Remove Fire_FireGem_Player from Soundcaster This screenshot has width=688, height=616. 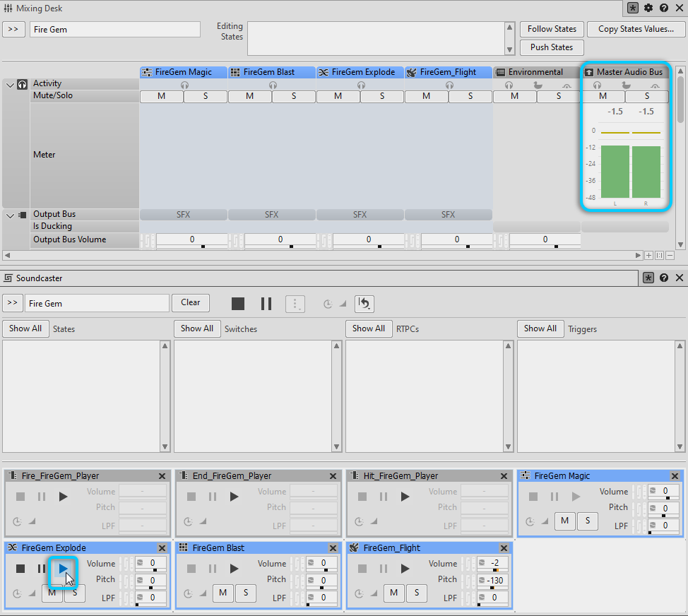[x=162, y=476]
